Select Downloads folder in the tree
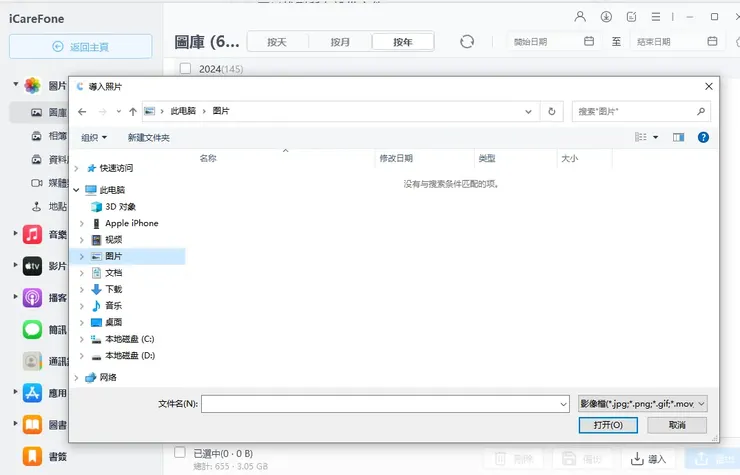 pyautogui.click(x=113, y=289)
